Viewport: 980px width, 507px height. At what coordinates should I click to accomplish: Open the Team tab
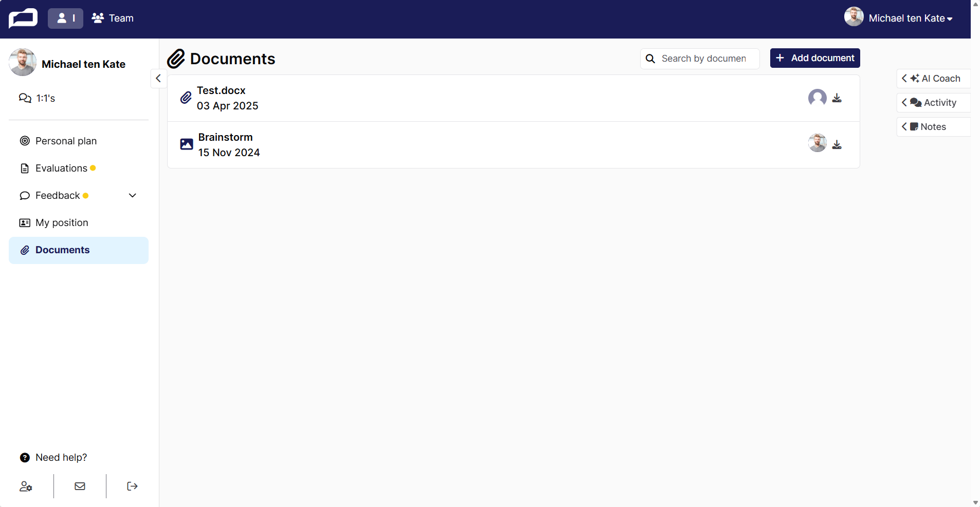click(113, 18)
